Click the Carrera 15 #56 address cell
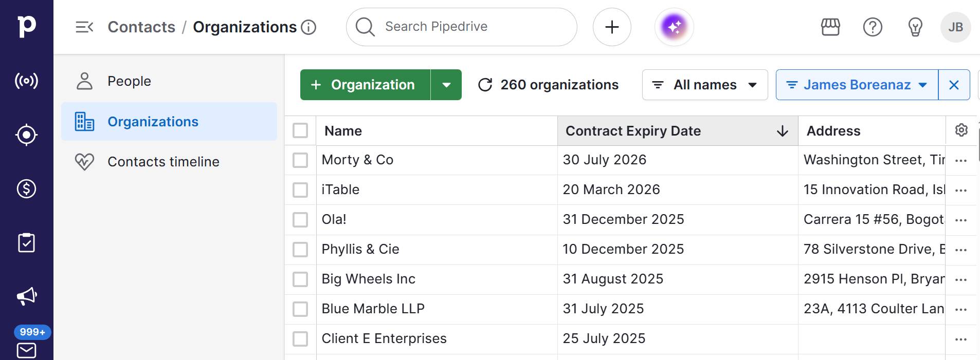Screen dimensions: 980x360 (872, 220)
